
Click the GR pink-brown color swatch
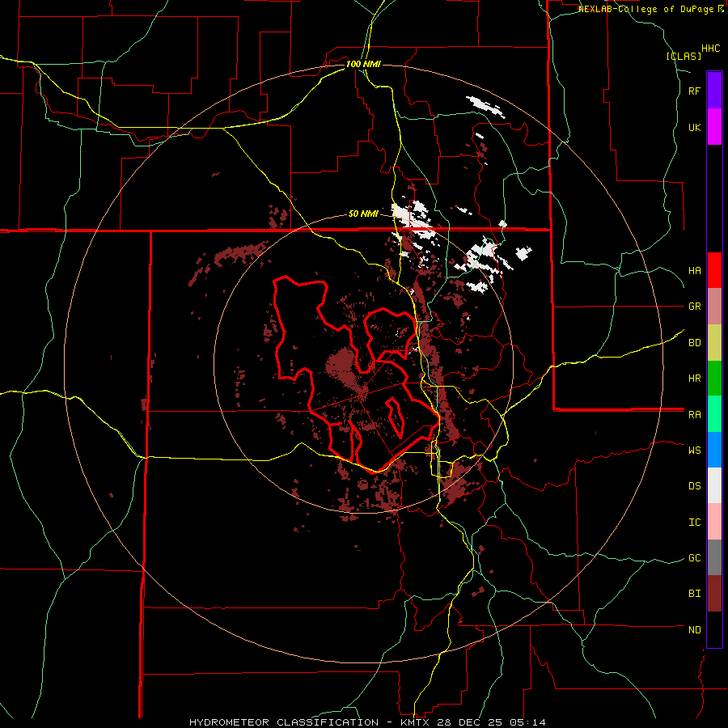(x=714, y=307)
